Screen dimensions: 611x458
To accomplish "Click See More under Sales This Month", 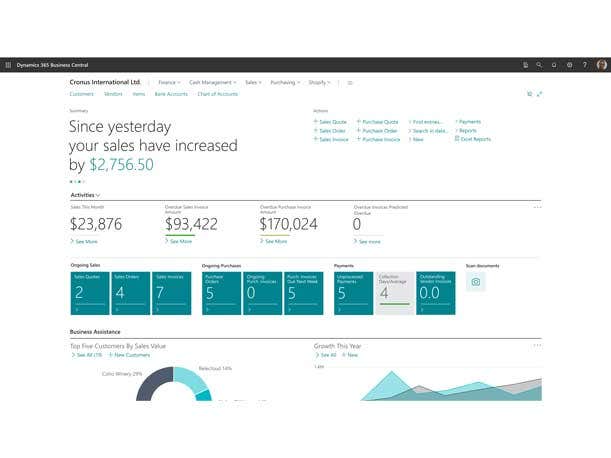I will click(x=86, y=241).
